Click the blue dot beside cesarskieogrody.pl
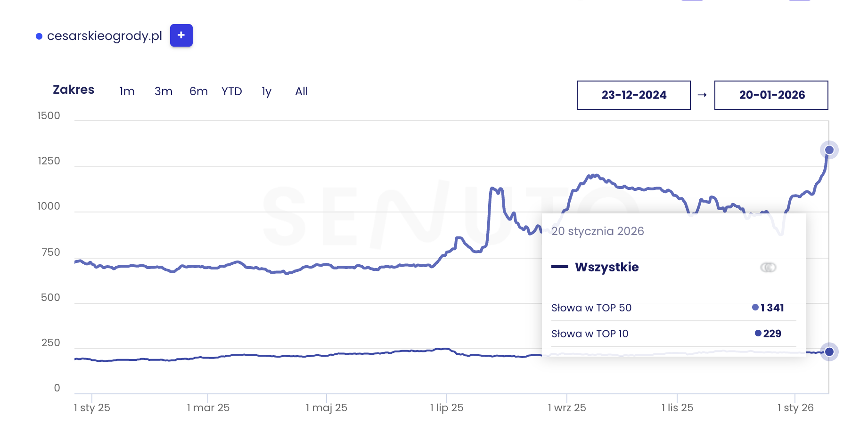 39,36
